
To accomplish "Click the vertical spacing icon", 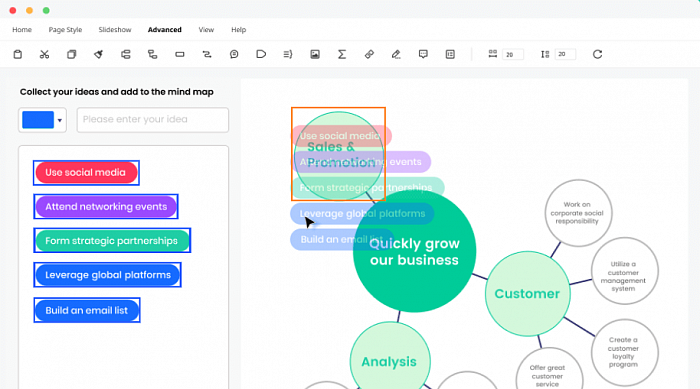I will pyautogui.click(x=545, y=54).
